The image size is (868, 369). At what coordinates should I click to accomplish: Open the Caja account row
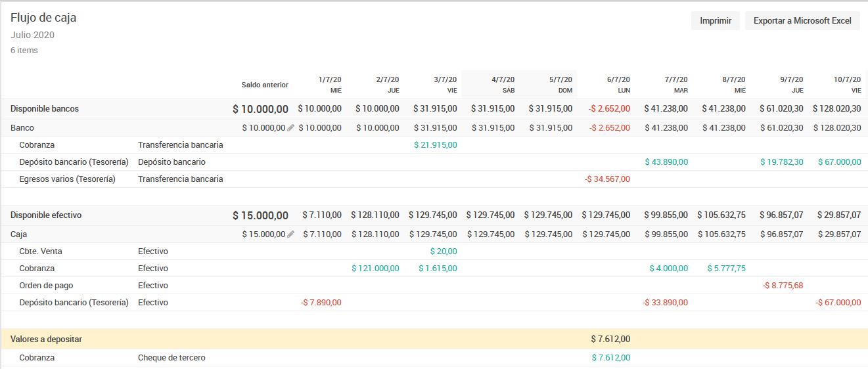coord(434,234)
